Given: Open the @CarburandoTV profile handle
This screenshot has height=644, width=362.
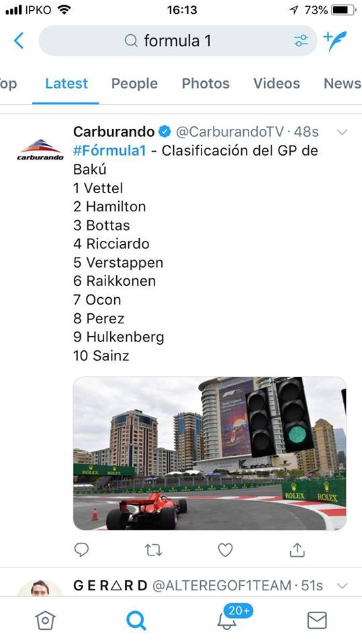Looking at the screenshot, I should 230,132.
